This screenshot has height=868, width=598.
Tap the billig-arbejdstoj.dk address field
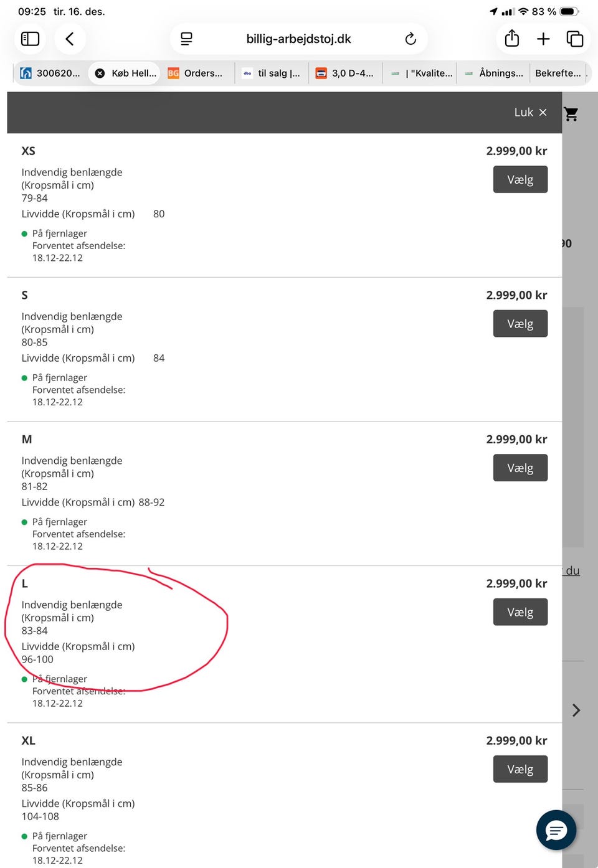pyautogui.click(x=298, y=39)
